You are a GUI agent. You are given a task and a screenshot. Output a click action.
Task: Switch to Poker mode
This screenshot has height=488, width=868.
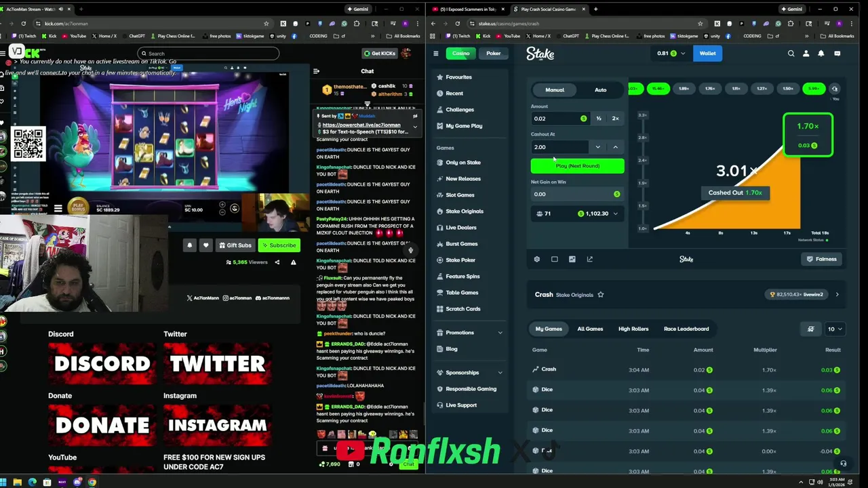click(x=494, y=54)
